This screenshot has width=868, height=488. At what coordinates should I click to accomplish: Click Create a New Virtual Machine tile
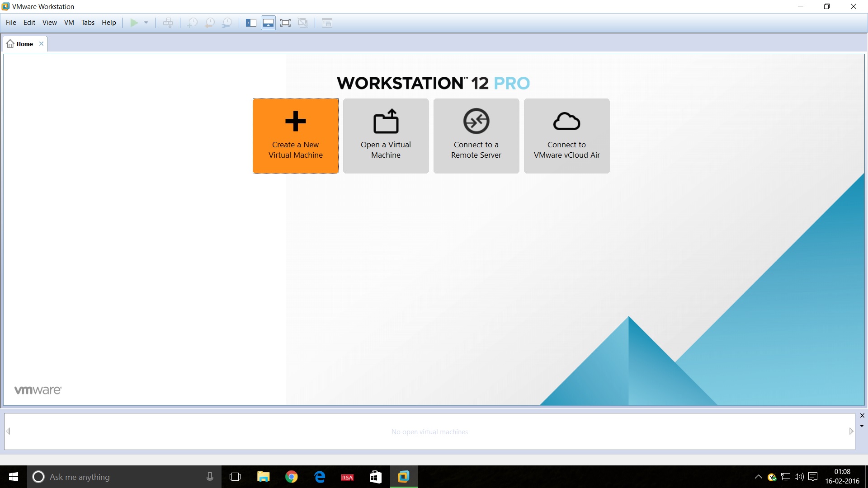coord(296,136)
